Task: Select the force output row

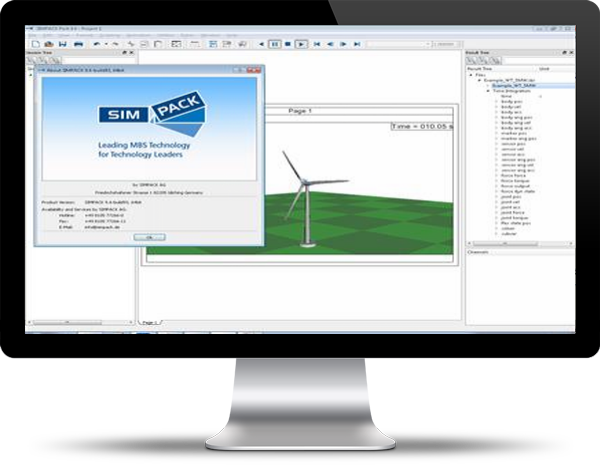Action: point(515,186)
